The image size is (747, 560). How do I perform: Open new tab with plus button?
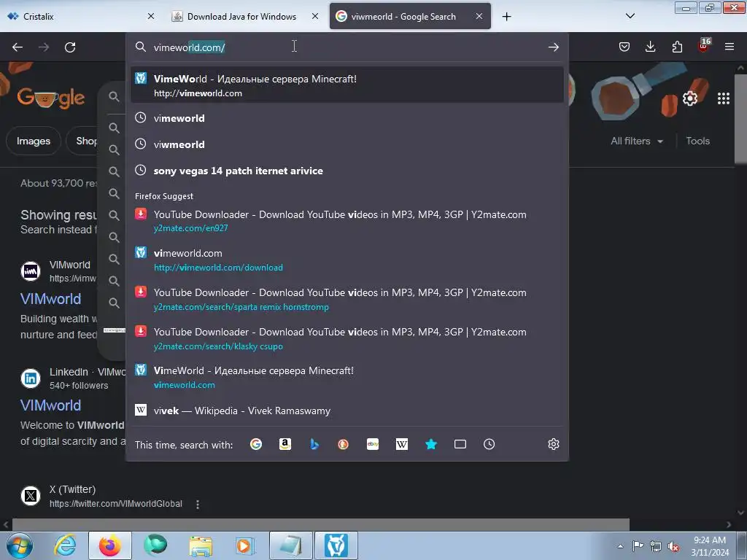506,17
